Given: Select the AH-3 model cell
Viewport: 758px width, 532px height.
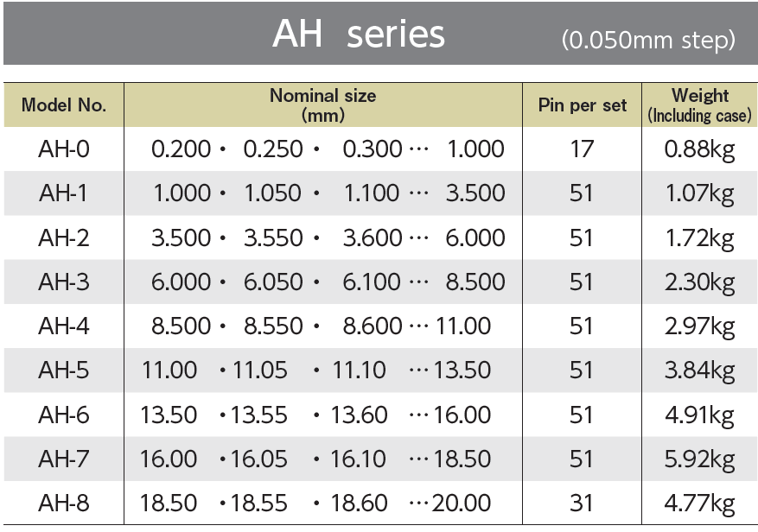Looking at the screenshot, I should click(x=64, y=282).
